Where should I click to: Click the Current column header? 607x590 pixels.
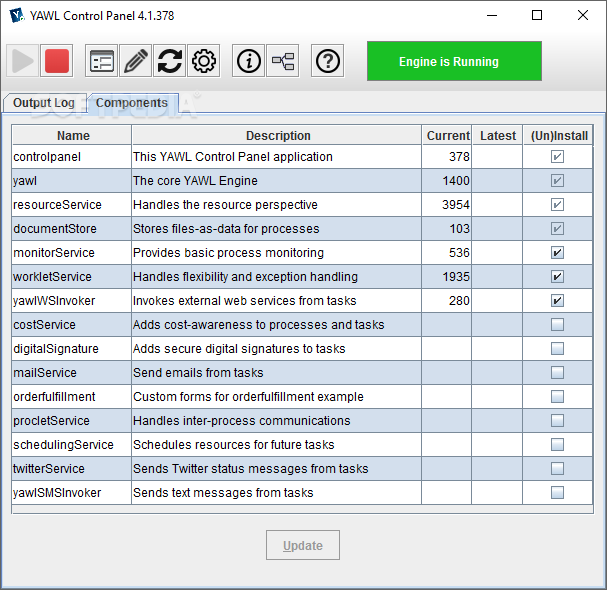point(447,135)
